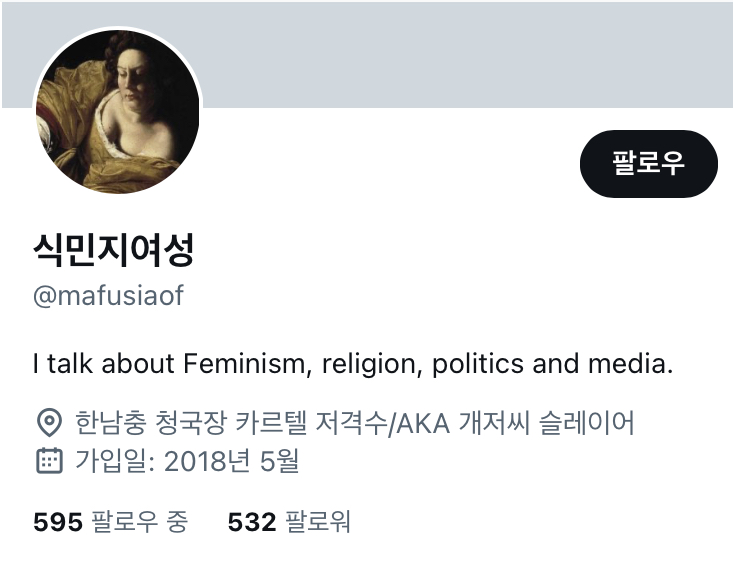This screenshot has width=733, height=574.
Task: Click the display name 식민지여성
Action: point(113,249)
